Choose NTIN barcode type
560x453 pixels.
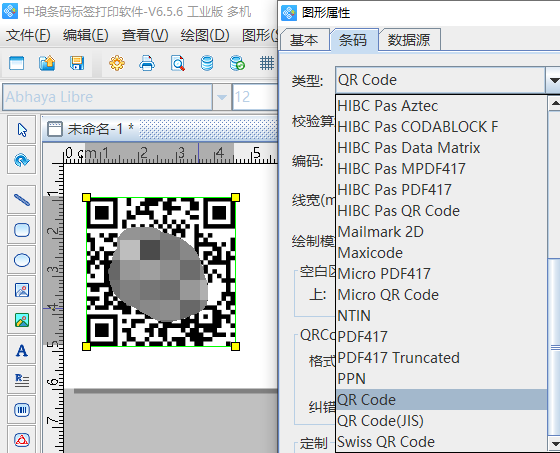441,316
